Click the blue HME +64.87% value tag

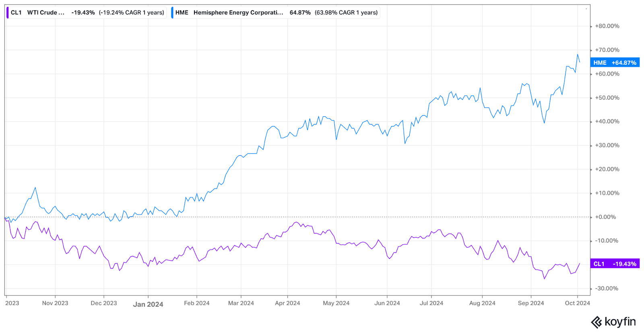[615, 62]
